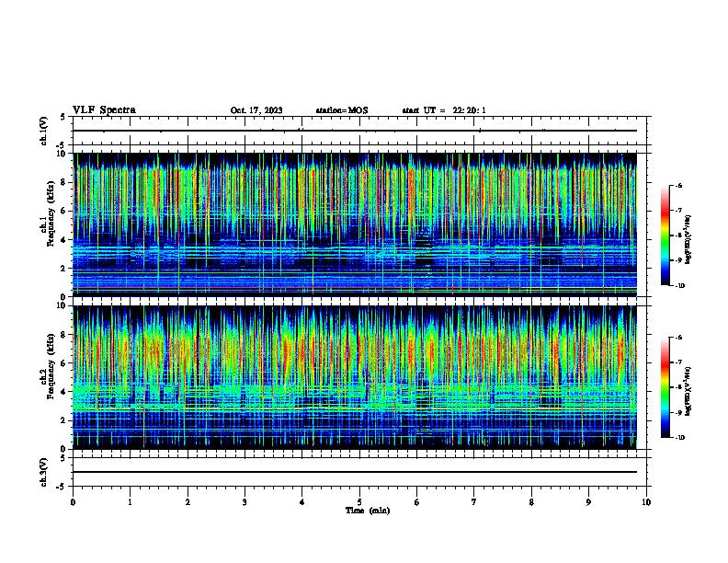Image resolution: width=728 pixels, height=563 pixels.
Task: Click ch.1 color scale log(PSD) unit label
Action: click(688, 240)
